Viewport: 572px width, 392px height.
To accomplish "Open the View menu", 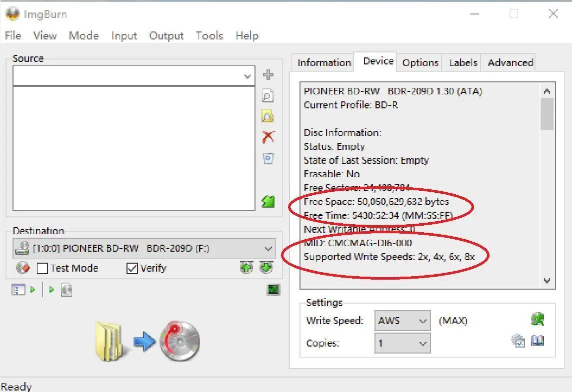I will coord(45,35).
